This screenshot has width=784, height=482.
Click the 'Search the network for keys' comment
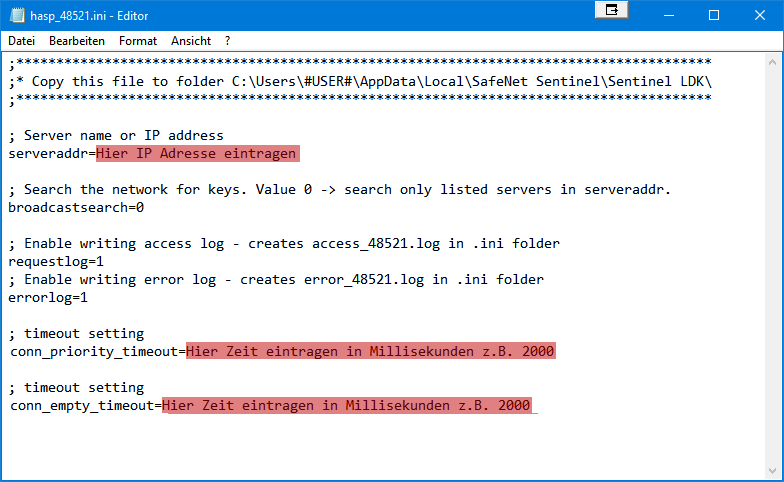340,190
